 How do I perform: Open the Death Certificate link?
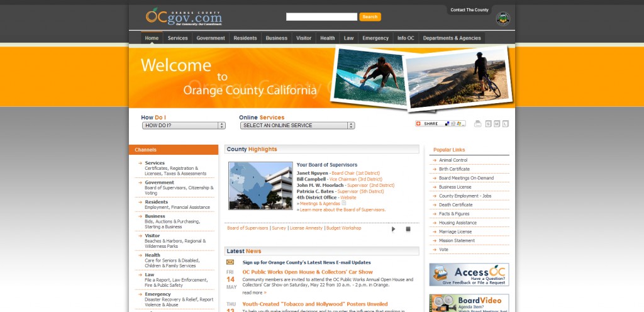(x=455, y=205)
